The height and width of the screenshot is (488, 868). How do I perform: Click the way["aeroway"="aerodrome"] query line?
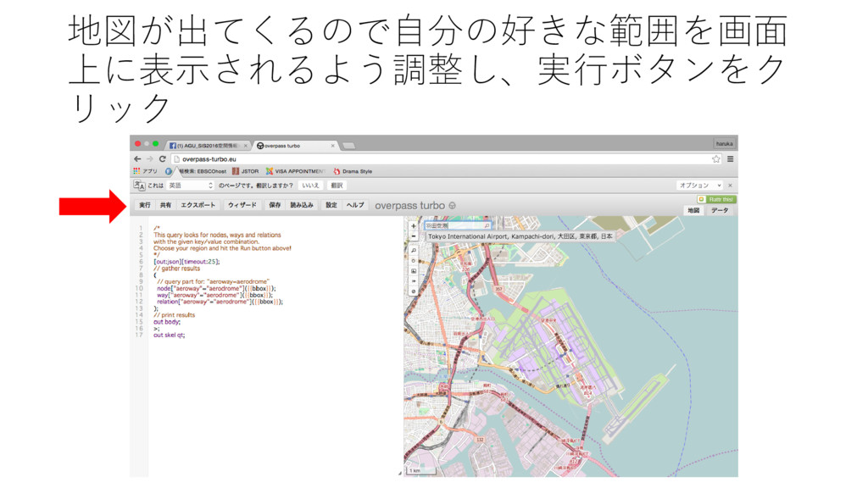(x=214, y=295)
